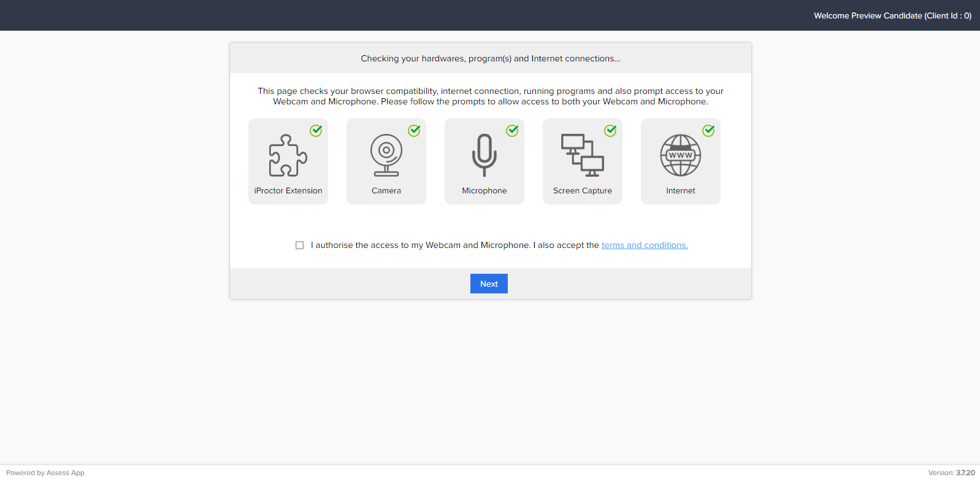Click the Camera webcam icon
This screenshot has height=480, width=980.
coord(386,155)
